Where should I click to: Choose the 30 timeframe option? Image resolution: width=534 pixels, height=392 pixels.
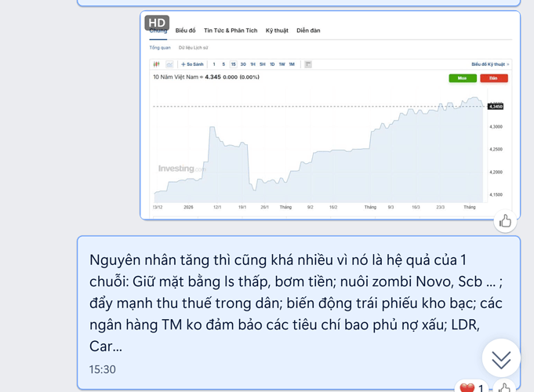coord(243,64)
